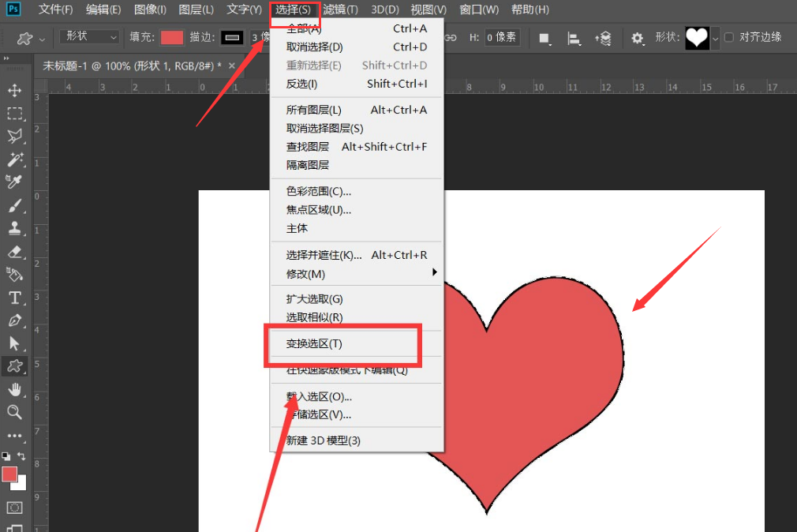Open the 形状 tool mode dropdown
This screenshot has width=797, height=532.
pos(89,36)
